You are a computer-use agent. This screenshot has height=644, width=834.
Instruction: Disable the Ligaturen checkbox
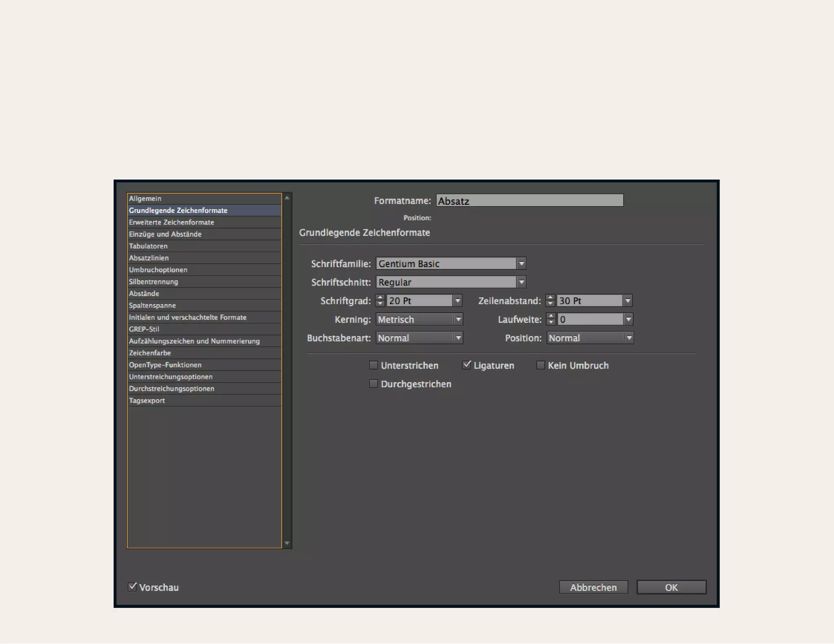tap(466, 365)
